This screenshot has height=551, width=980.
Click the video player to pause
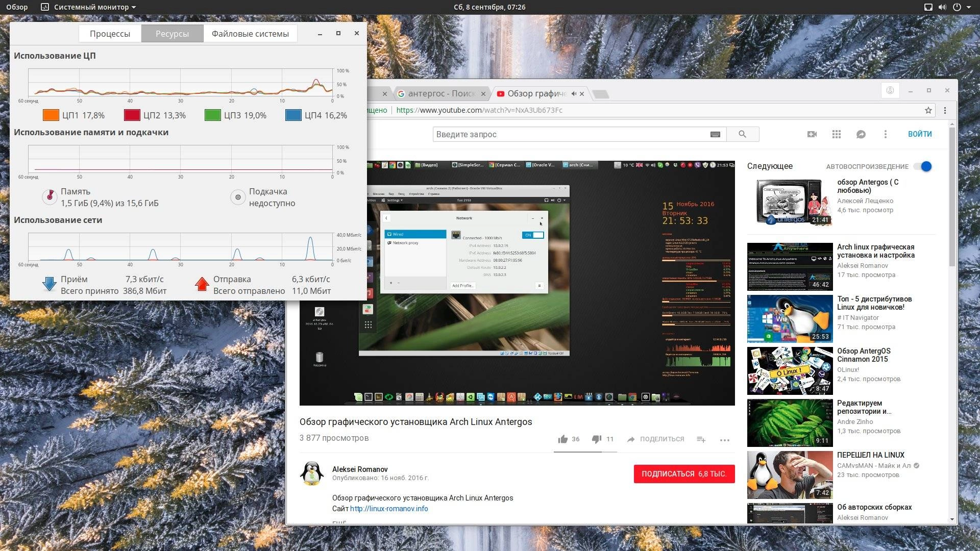click(x=517, y=283)
